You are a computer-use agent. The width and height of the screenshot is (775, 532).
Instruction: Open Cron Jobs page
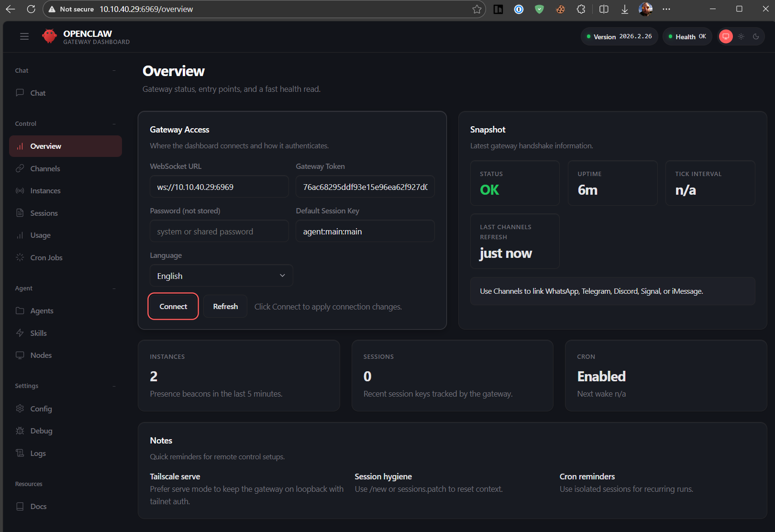point(66,257)
